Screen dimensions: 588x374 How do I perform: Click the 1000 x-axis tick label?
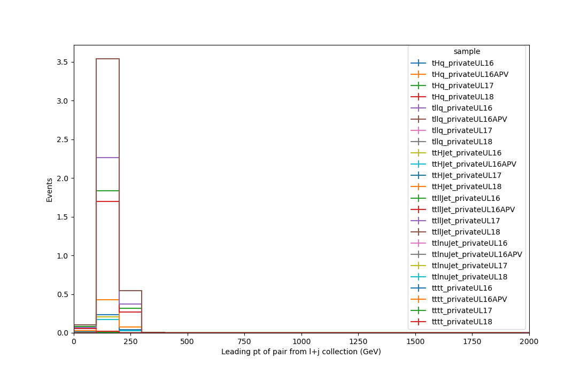coord(301,342)
